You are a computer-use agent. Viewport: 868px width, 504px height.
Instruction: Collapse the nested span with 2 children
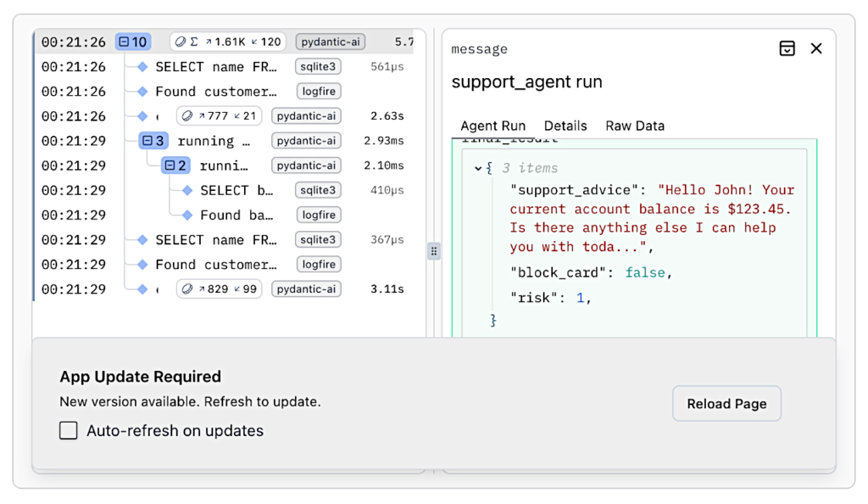170,165
